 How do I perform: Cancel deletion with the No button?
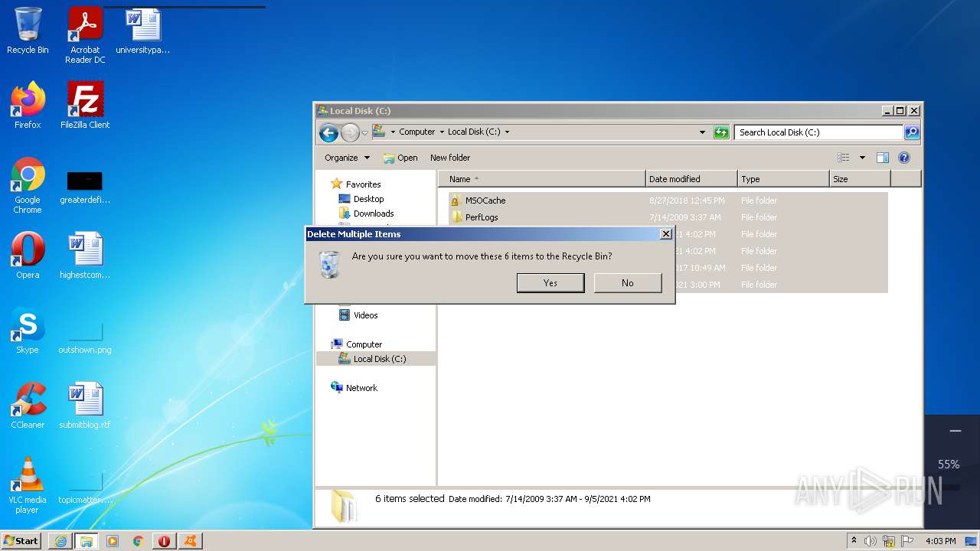628,283
